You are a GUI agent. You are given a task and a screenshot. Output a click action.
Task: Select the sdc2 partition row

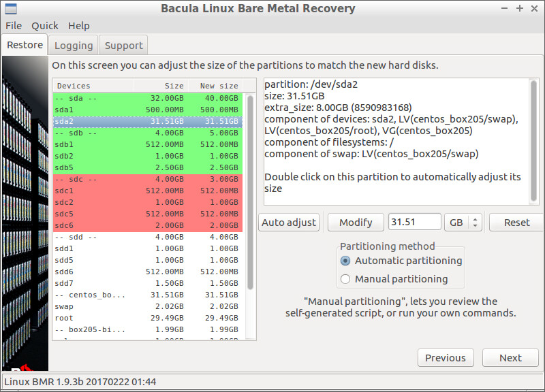pos(148,202)
